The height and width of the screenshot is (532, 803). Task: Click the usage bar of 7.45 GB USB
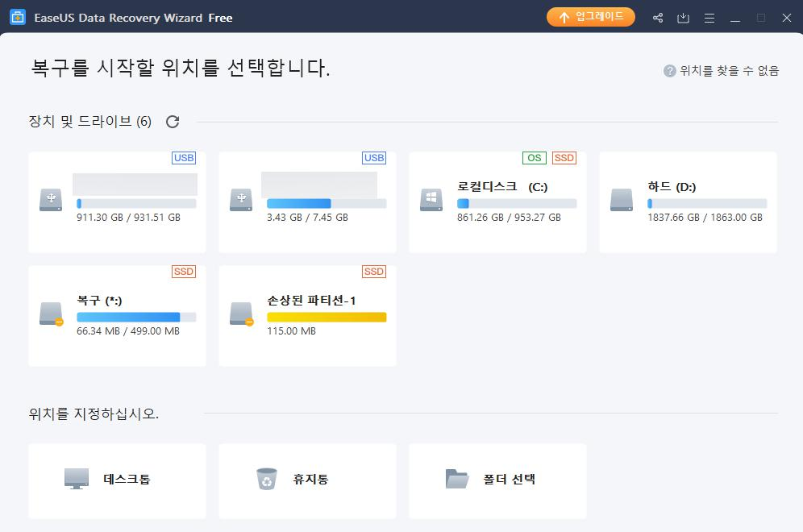pyautogui.click(x=327, y=203)
